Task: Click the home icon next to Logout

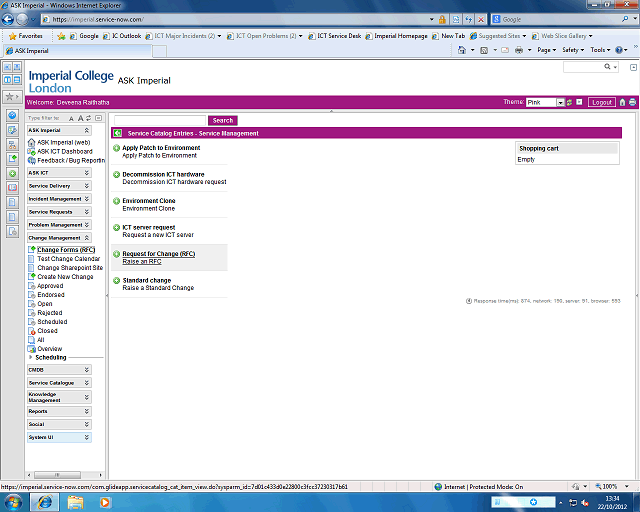Action: (622, 102)
